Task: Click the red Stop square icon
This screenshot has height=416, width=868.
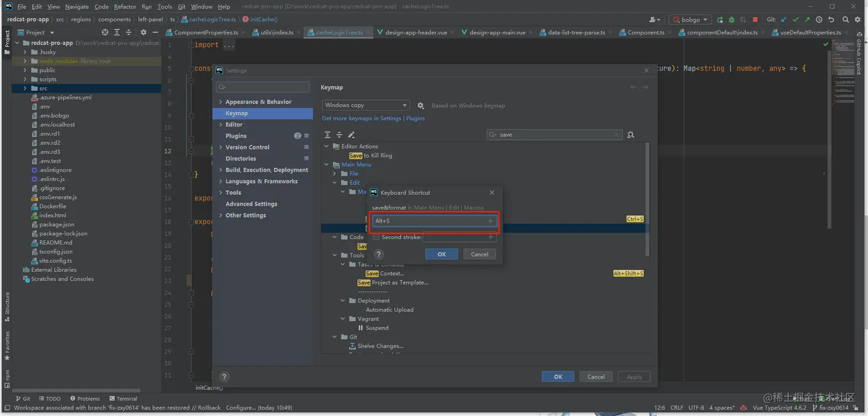Action: click(756, 20)
